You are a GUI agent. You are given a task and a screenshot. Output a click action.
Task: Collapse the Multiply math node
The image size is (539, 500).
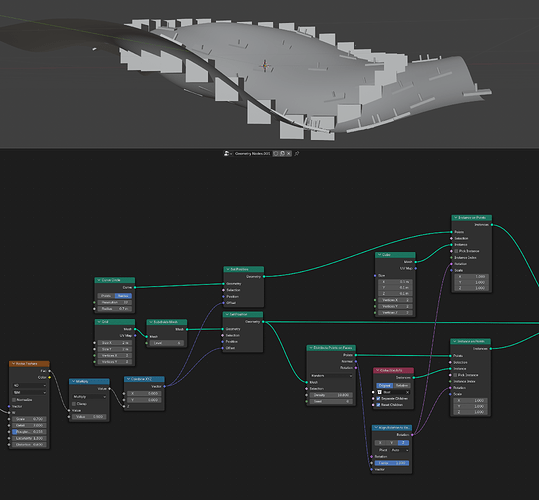click(74, 381)
